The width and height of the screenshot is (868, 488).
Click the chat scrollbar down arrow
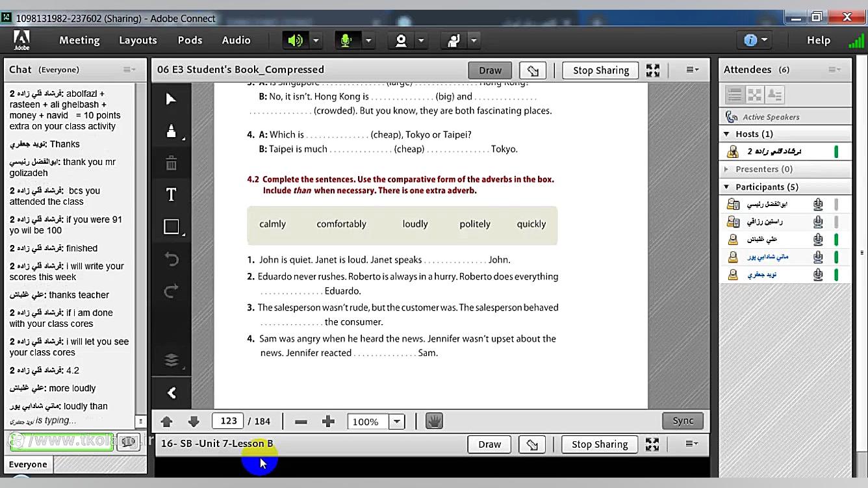(140, 421)
